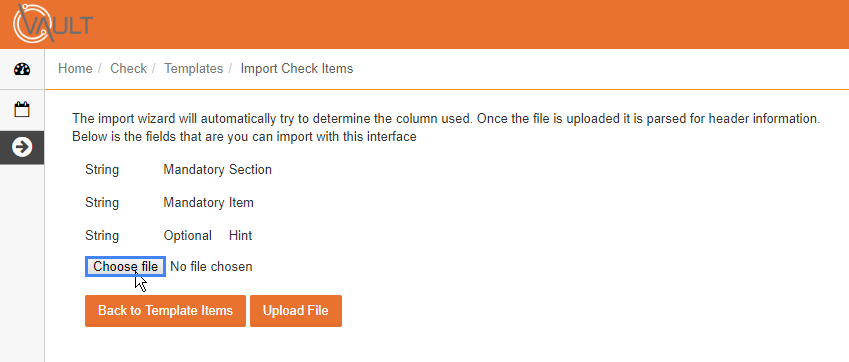Image resolution: width=849 pixels, height=362 pixels.
Task: Select the Hint field name
Action: [240, 236]
